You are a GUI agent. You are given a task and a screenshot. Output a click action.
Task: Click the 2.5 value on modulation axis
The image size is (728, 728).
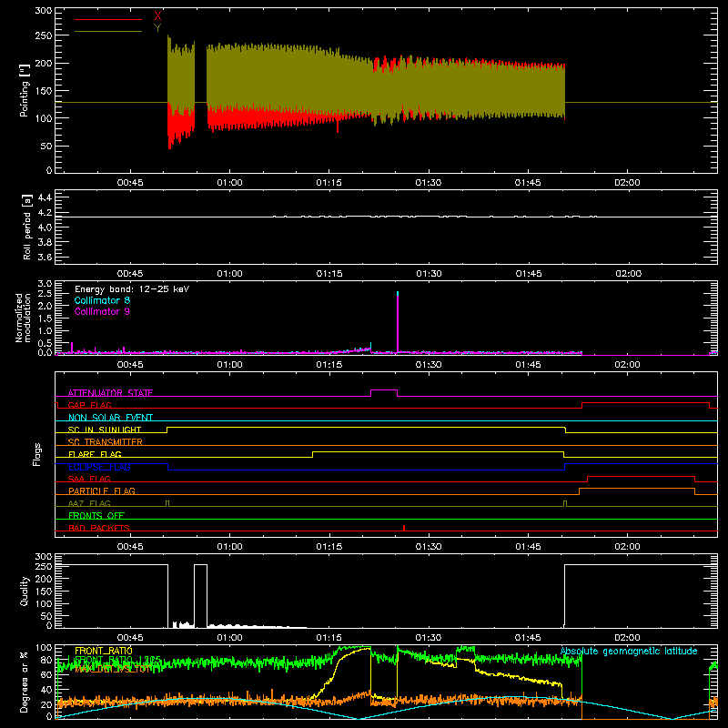click(x=45, y=294)
